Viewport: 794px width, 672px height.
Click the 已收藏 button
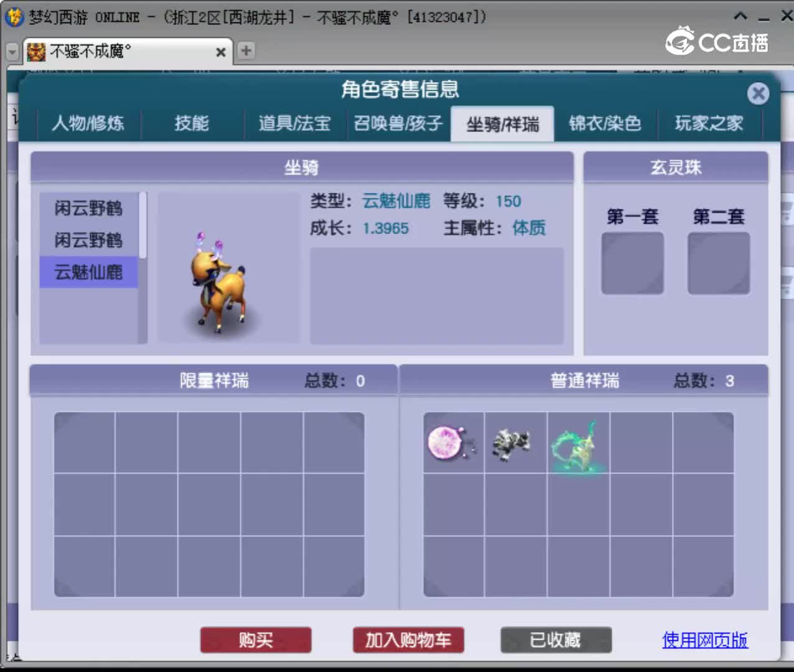(x=556, y=640)
